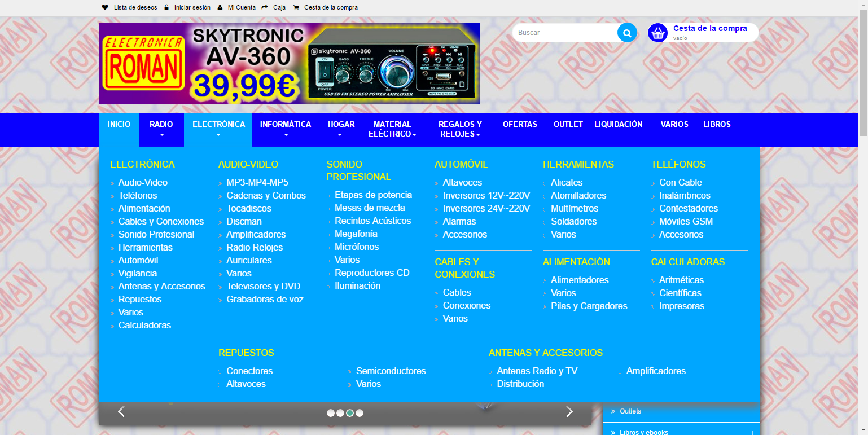868x435 pixels.
Task: Select Grabadoras de voz
Action: [x=265, y=299]
